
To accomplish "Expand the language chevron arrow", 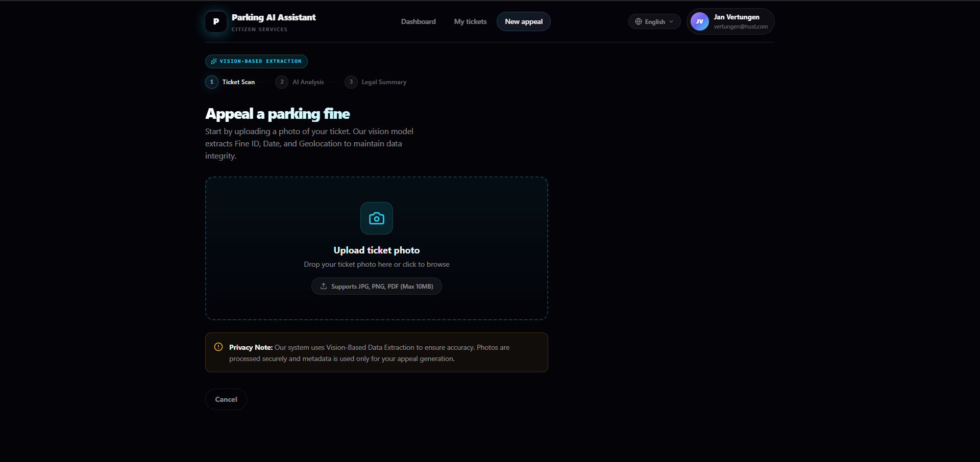I will pyautogui.click(x=671, y=21).
